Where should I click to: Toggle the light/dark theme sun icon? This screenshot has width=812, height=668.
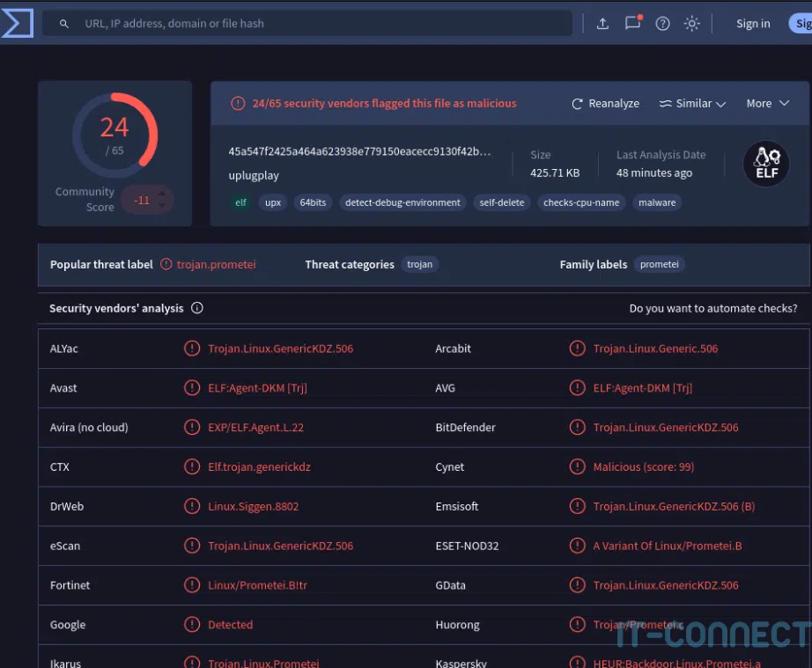point(692,24)
